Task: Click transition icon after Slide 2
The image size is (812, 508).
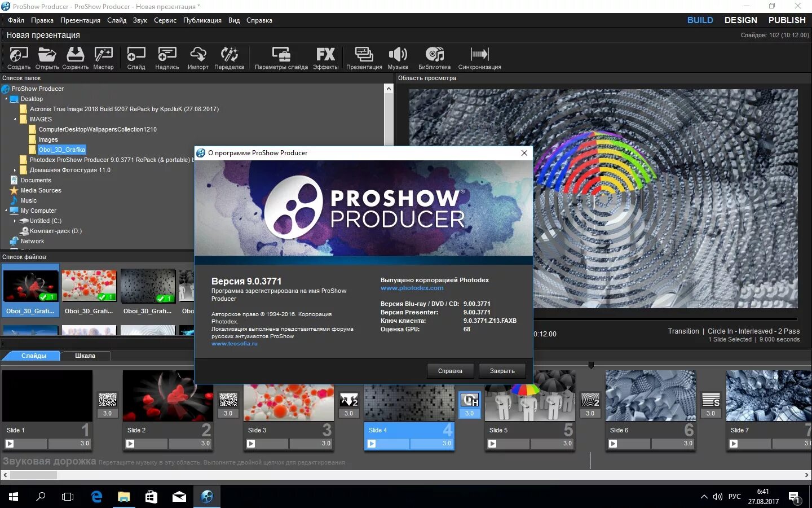Action: click(x=228, y=400)
